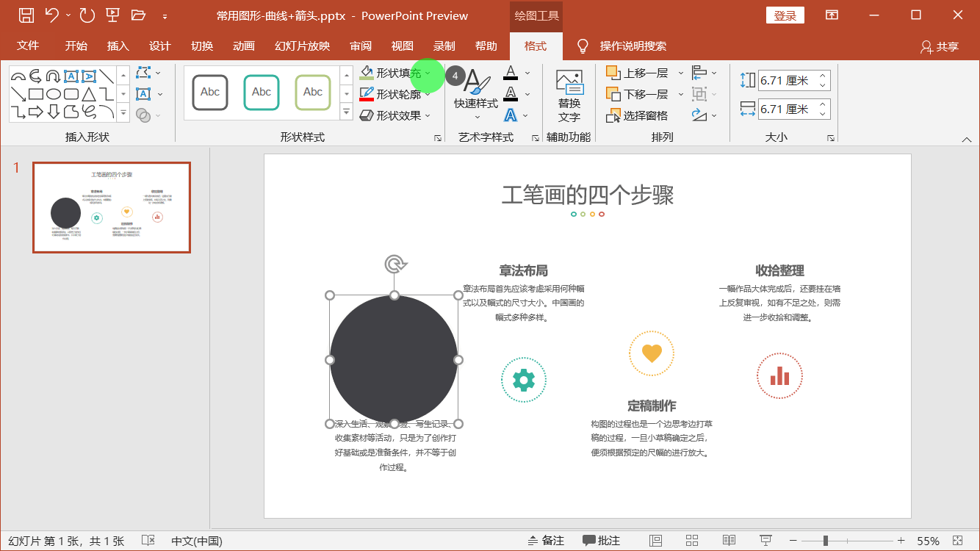Select the oval shape in shapes gallery

[54, 94]
